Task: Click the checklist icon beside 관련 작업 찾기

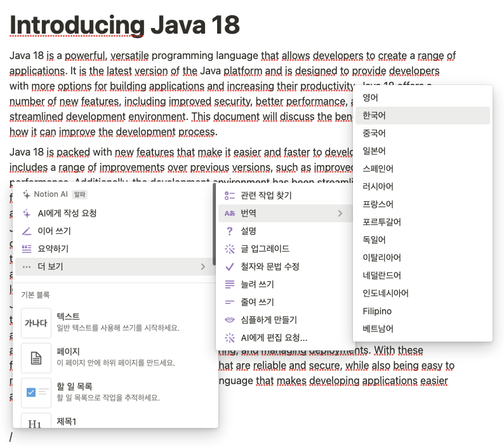Action: click(230, 196)
